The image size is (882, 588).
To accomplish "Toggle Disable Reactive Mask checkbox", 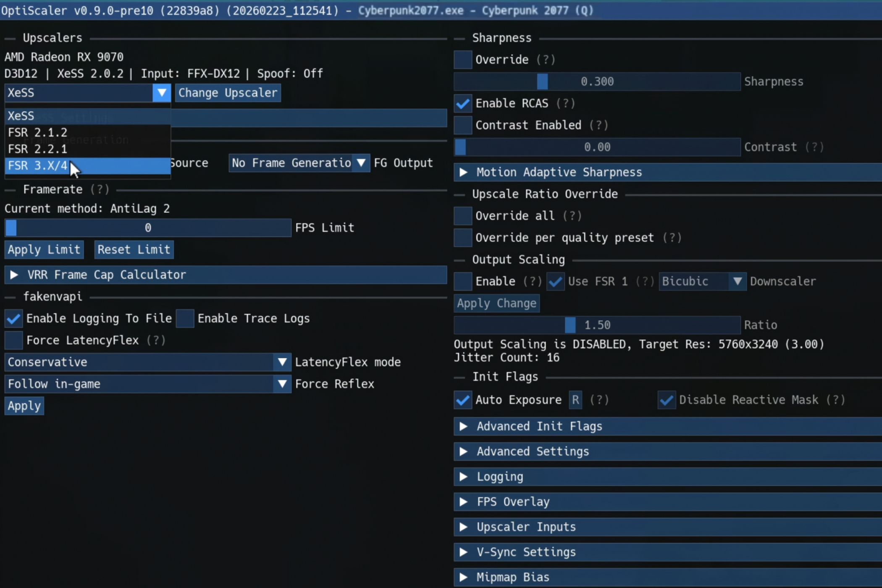I will click(667, 400).
